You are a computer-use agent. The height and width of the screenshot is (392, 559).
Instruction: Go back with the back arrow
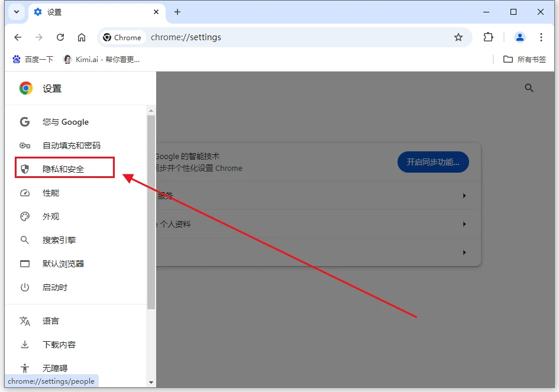tap(18, 37)
